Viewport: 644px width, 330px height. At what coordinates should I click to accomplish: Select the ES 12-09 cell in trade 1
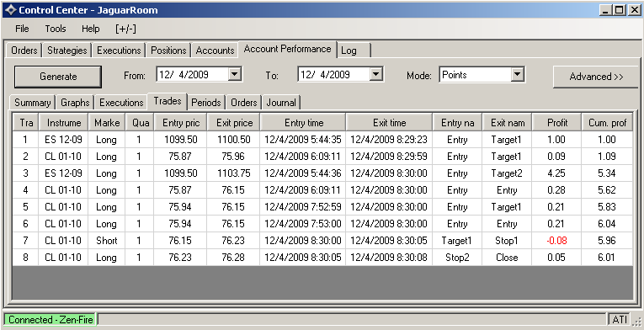click(x=64, y=140)
